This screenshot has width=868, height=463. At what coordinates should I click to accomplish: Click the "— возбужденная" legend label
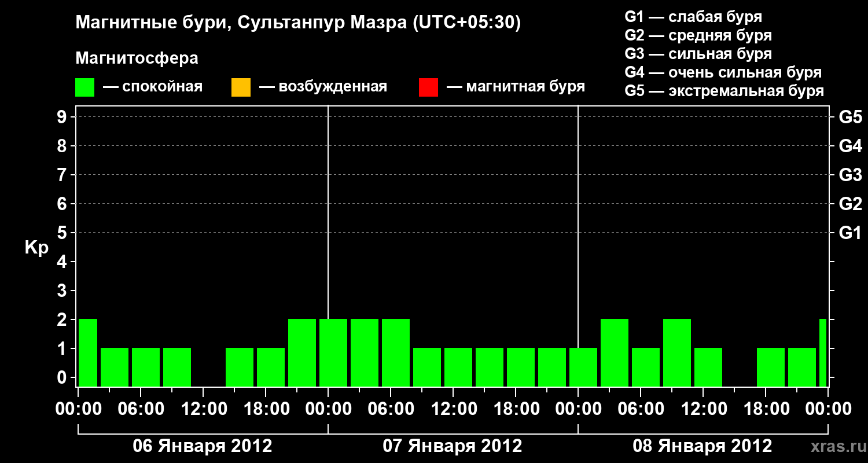[x=323, y=87]
